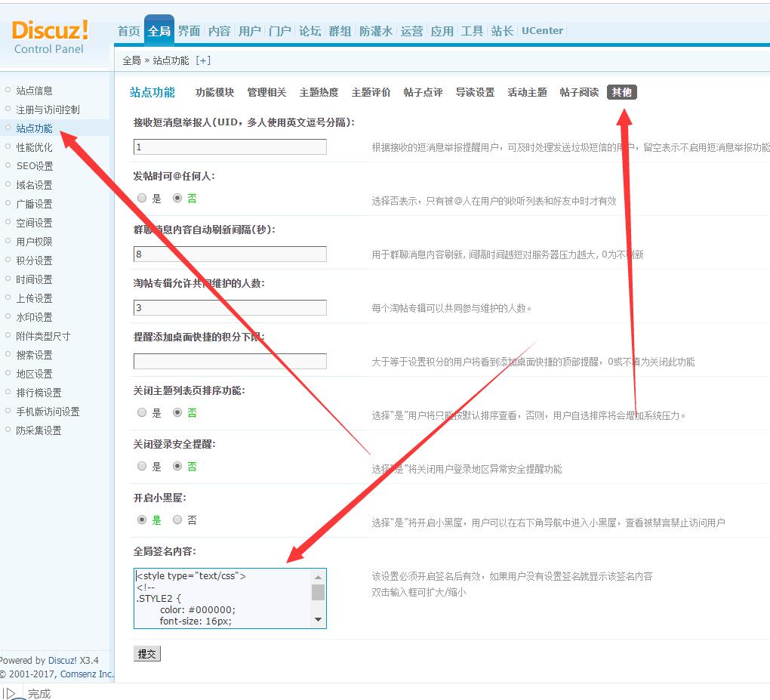The image size is (770, 700).
Task: Click the signature textarea's scroll-down arrow
Action: click(x=318, y=620)
